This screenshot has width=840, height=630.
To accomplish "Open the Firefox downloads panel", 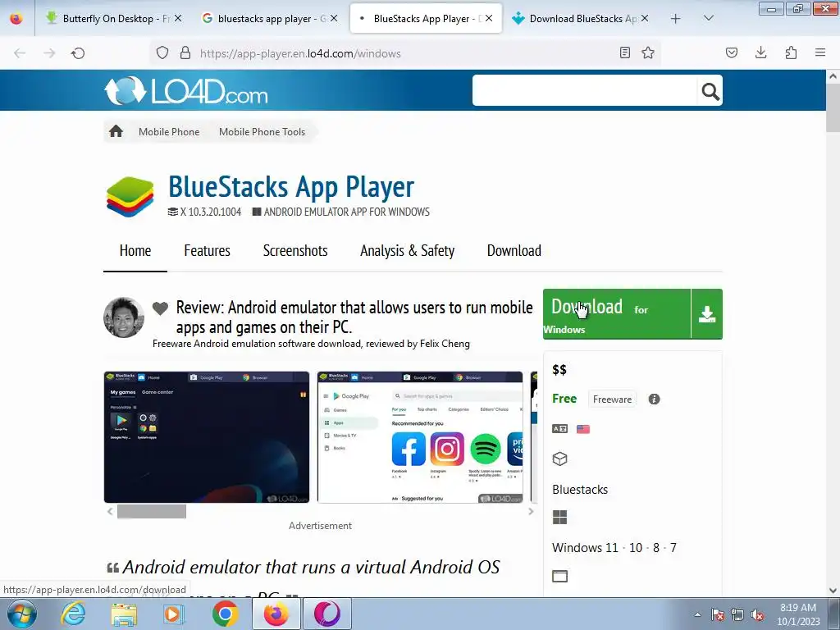I will pyautogui.click(x=760, y=52).
